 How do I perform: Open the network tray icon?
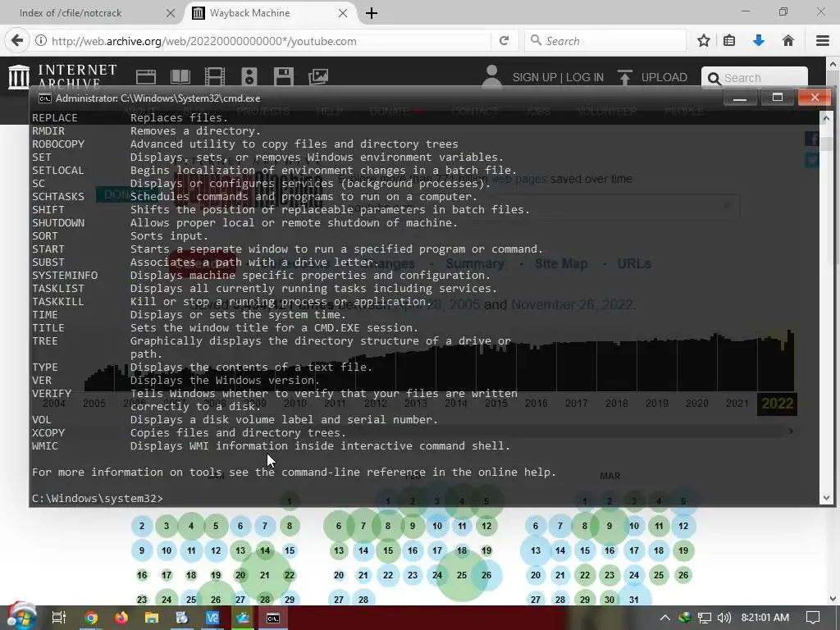point(704,618)
